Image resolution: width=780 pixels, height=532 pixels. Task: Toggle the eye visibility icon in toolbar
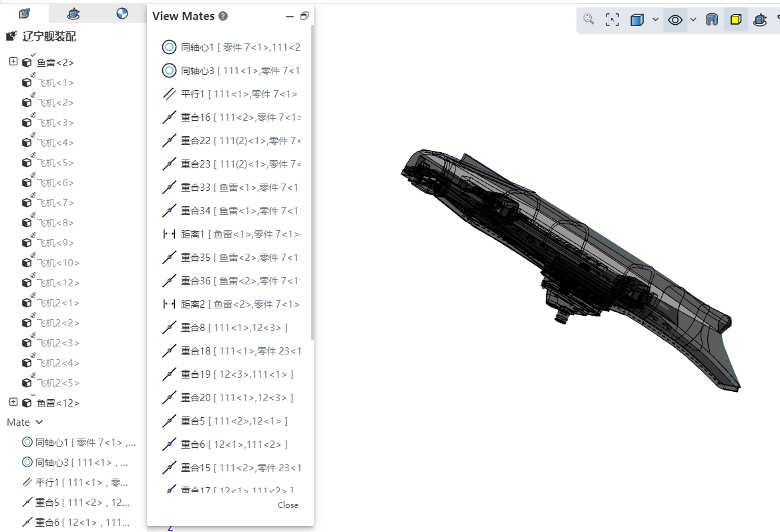coord(675,20)
